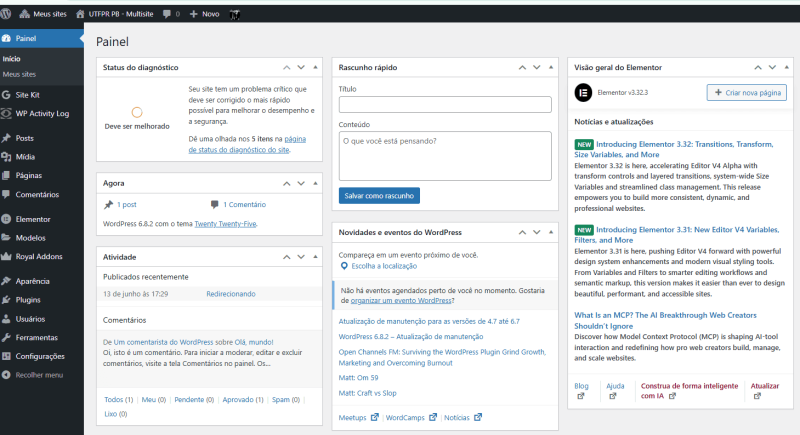
Task: Open the Novo menu in admin bar
Action: pyautogui.click(x=205, y=14)
